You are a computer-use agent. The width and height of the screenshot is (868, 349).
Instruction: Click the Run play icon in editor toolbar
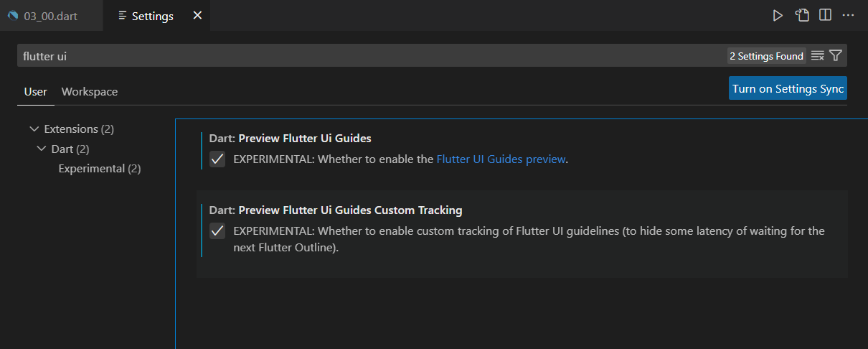tap(778, 15)
